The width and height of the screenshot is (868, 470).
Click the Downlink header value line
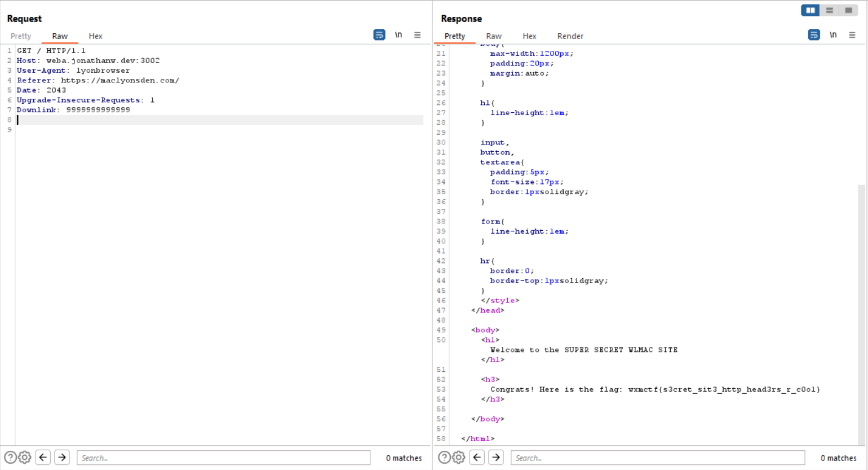tap(73, 110)
